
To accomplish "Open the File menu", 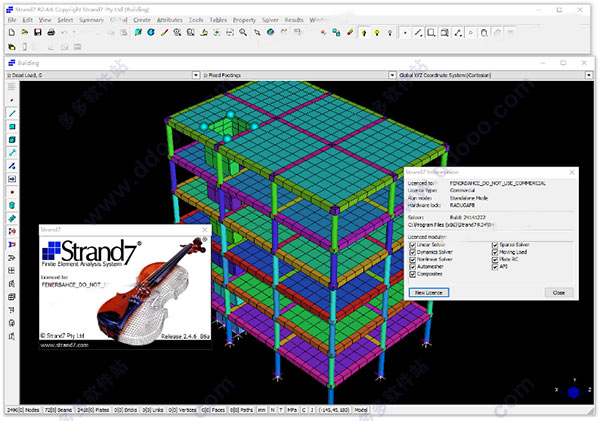I will [12, 20].
